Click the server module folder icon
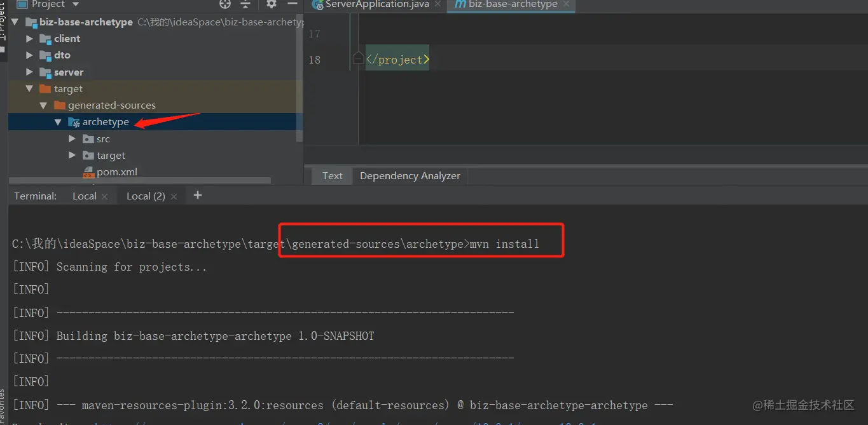This screenshot has height=425, width=868. tap(45, 72)
